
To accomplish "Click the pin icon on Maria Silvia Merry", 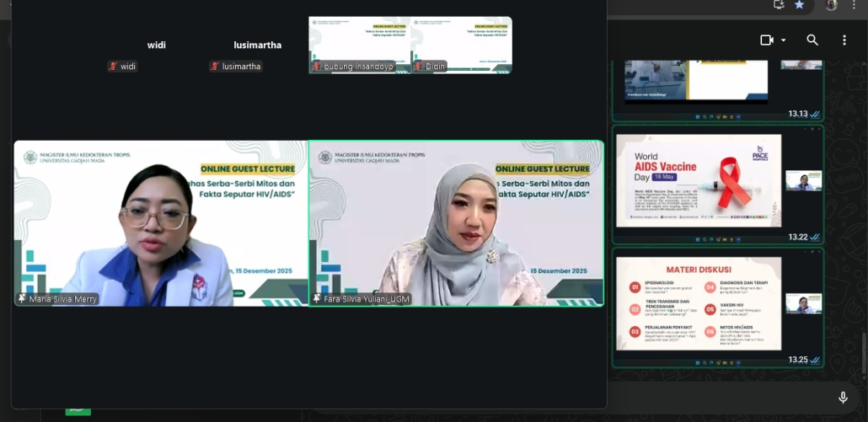I will 22,299.
